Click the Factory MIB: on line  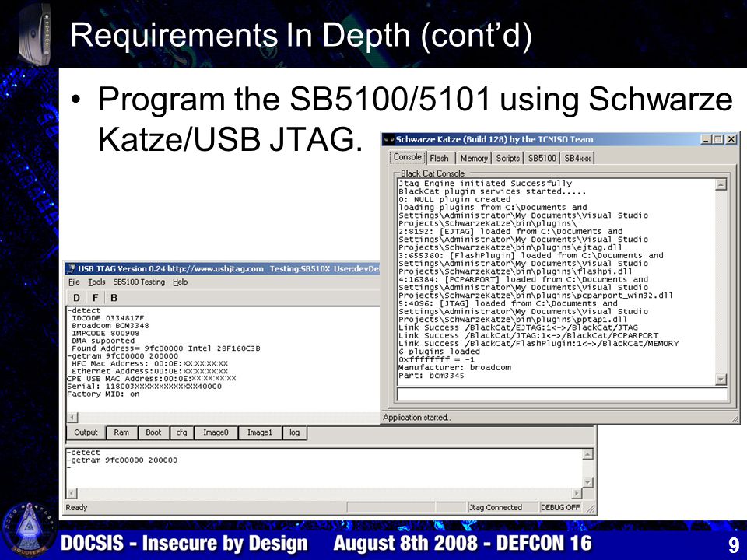tap(103, 394)
